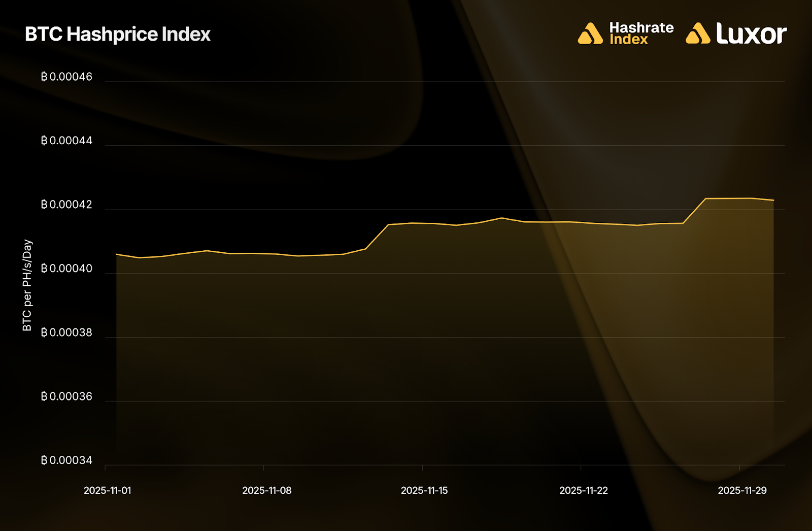Click the ₿ 0.00036 y-axis label
The height and width of the screenshot is (531, 812).
tap(66, 396)
